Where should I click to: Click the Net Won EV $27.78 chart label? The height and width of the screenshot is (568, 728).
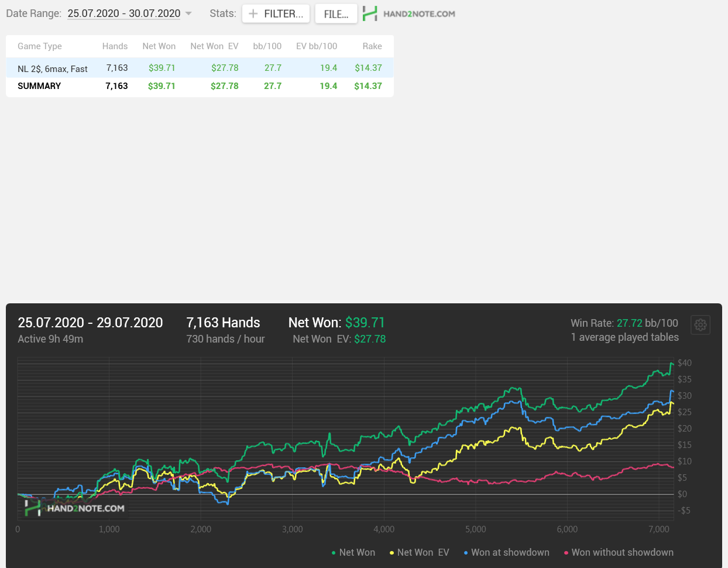pyautogui.click(x=339, y=339)
